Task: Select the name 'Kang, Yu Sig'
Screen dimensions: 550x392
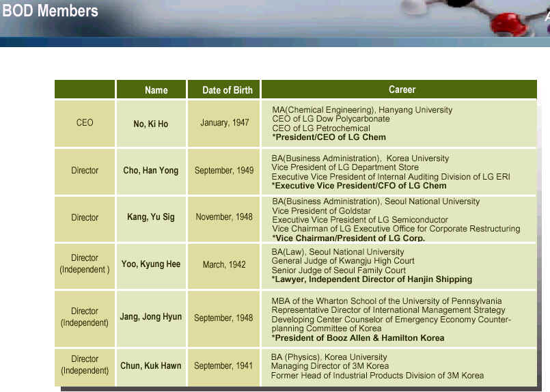Action: click(x=151, y=217)
